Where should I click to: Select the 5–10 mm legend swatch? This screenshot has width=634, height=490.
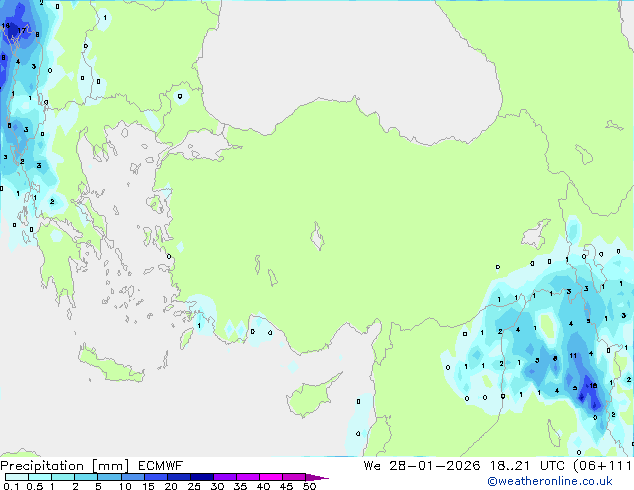tap(109, 477)
